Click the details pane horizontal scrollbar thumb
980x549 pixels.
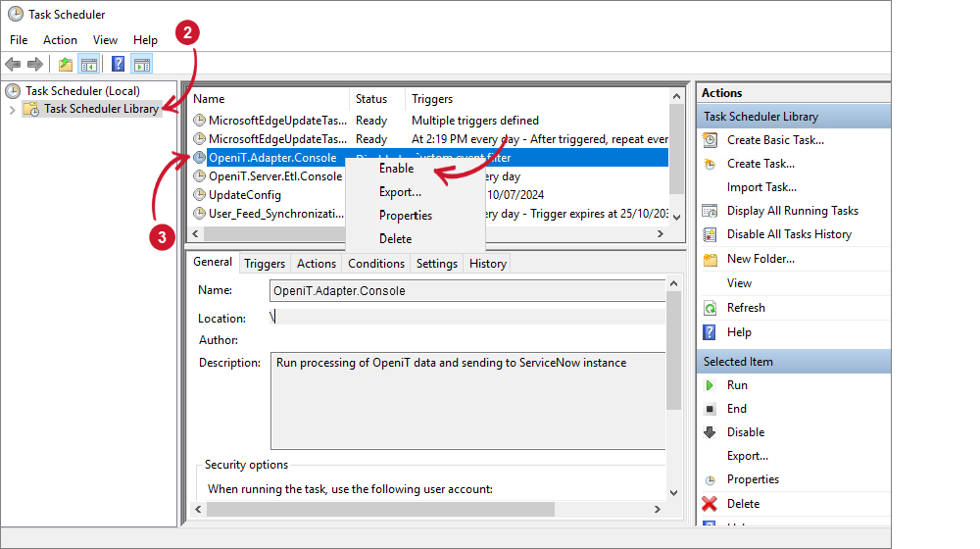(x=380, y=509)
